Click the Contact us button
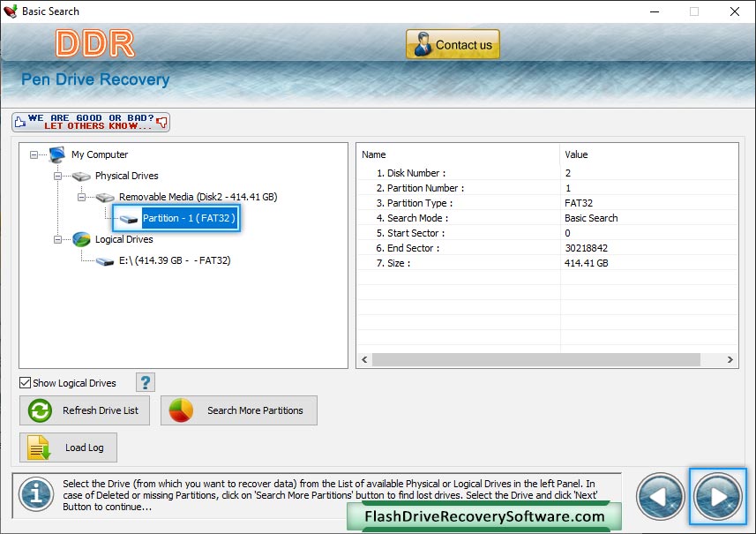The height and width of the screenshot is (534, 756). [453, 44]
